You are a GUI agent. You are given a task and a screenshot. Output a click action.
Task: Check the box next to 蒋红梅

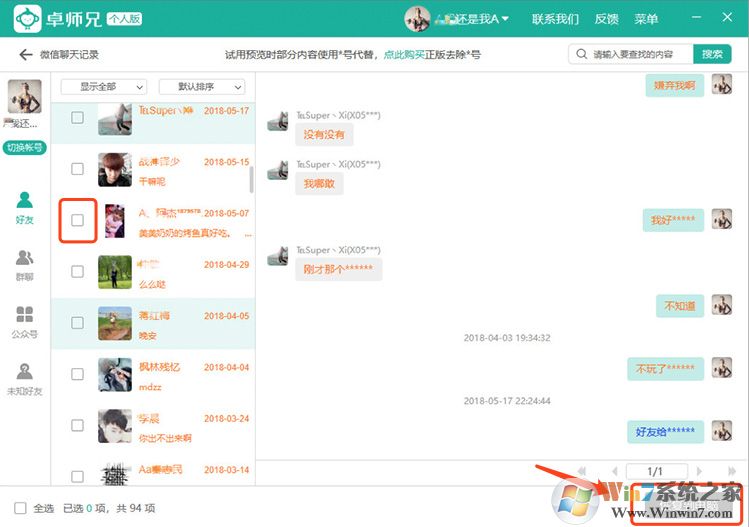tap(78, 323)
